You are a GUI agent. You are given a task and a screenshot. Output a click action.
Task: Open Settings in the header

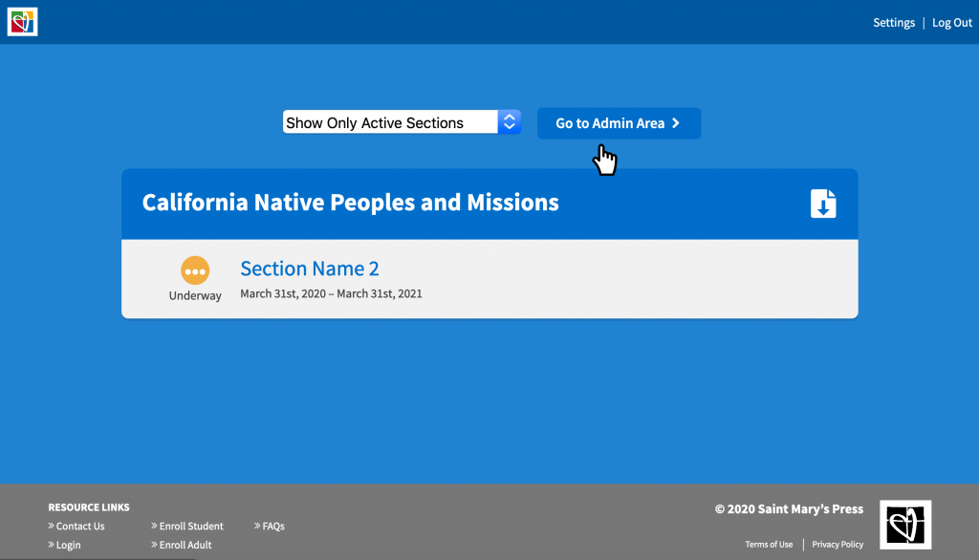(x=894, y=23)
